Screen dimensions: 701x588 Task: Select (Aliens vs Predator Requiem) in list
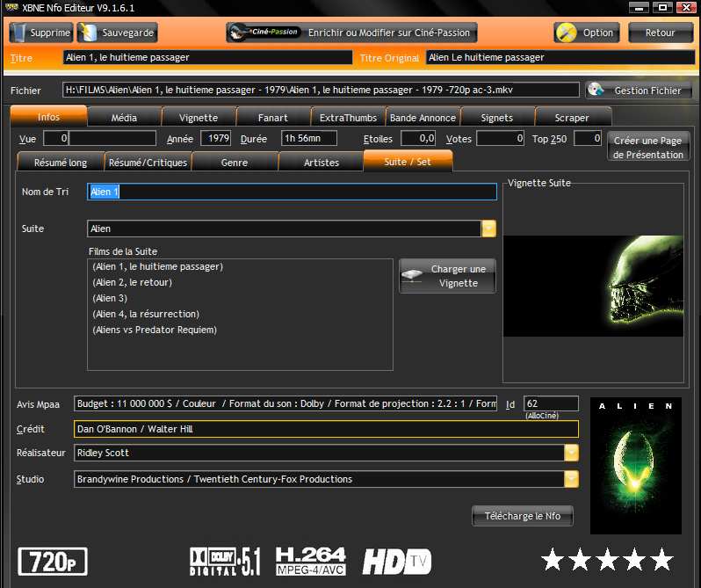155,330
